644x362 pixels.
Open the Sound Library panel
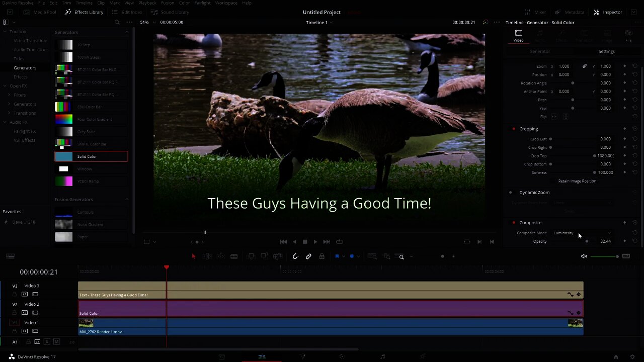point(170,12)
